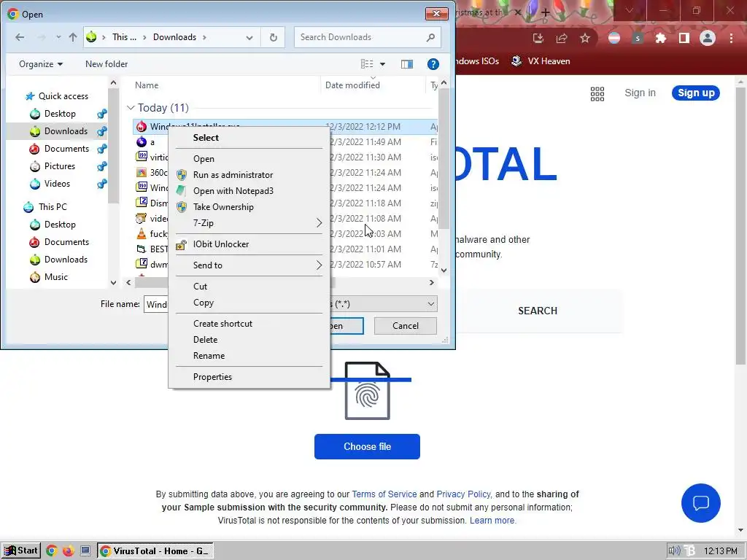Click Cut in the context menu
This screenshot has height=560, width=747.
pos(249,286)
